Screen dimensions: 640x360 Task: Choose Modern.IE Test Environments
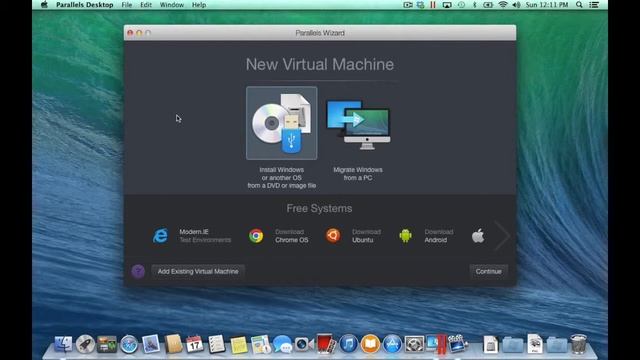191,236
